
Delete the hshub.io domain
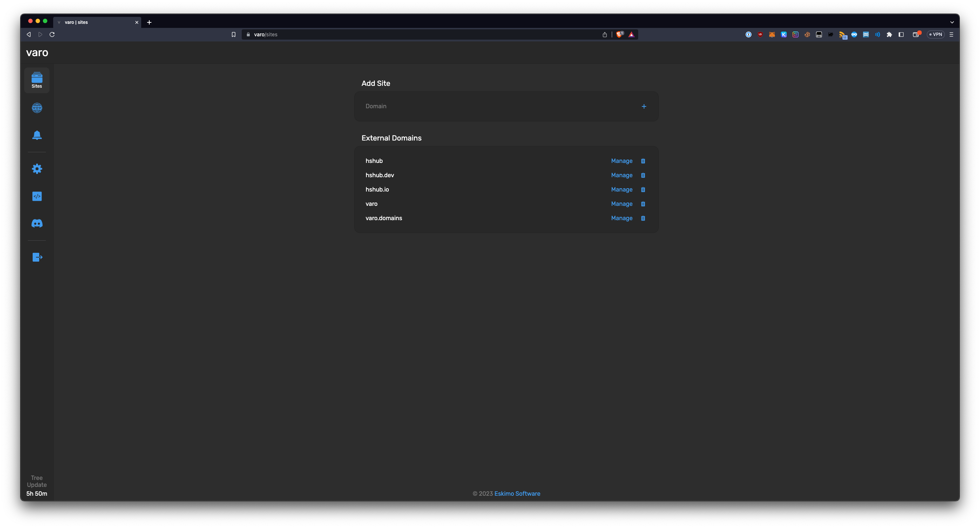[643, 190]
